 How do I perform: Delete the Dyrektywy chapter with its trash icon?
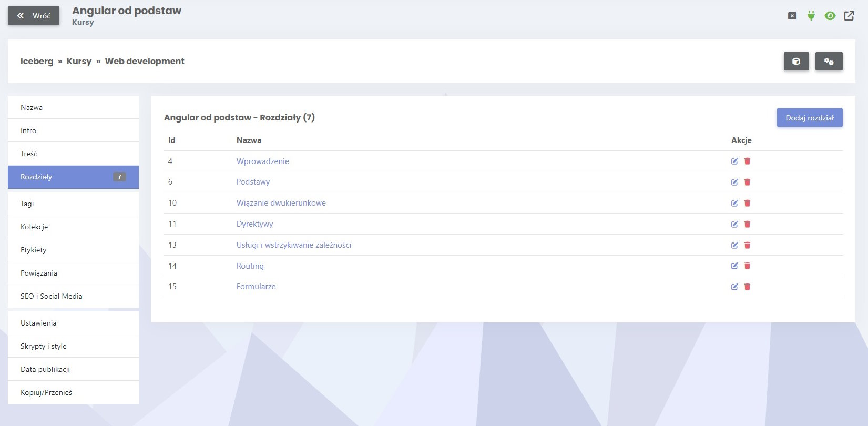747,224
